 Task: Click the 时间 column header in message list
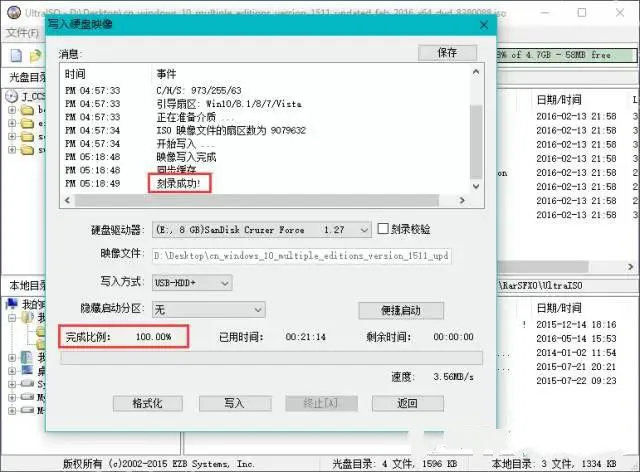click(x=75, y=74)
